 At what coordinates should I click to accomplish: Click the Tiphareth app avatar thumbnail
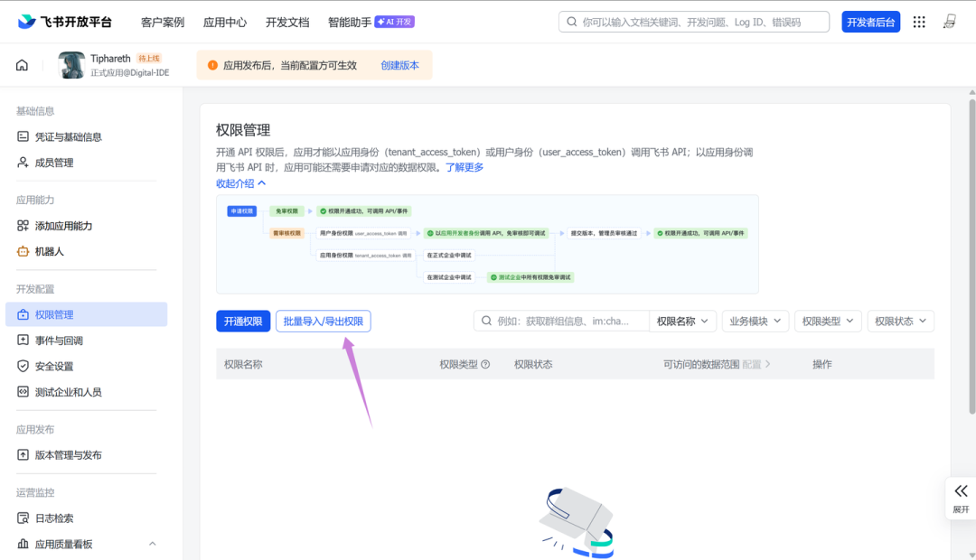tap(72, 65)
